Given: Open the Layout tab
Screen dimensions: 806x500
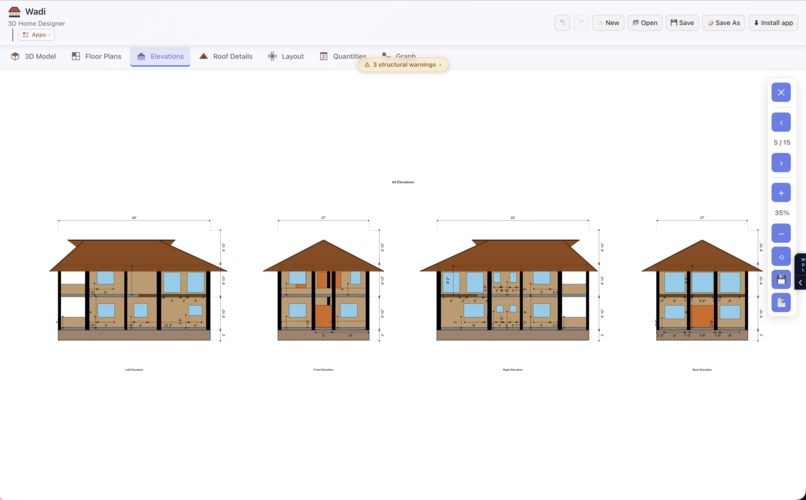Looking at the screenshot, I should pyautogui.click(x=286, y=57).
